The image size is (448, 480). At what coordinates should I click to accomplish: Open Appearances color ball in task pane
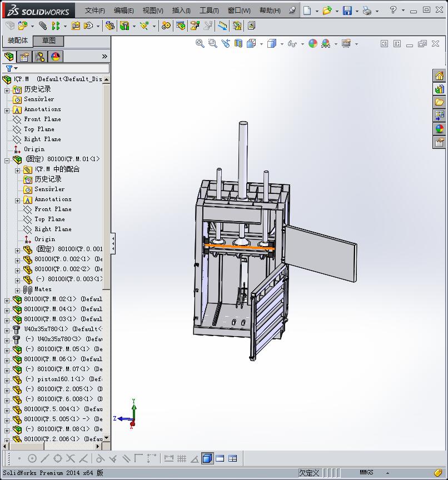coord(439,129)
